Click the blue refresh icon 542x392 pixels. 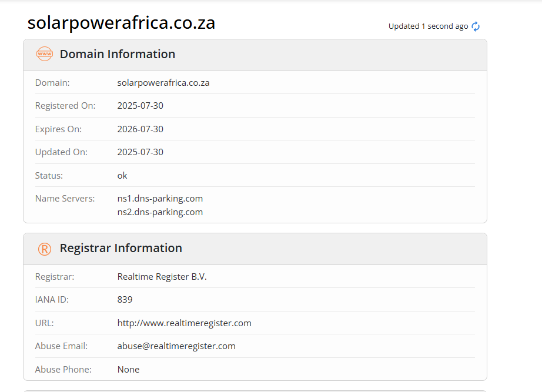click(x=476, y=26)
